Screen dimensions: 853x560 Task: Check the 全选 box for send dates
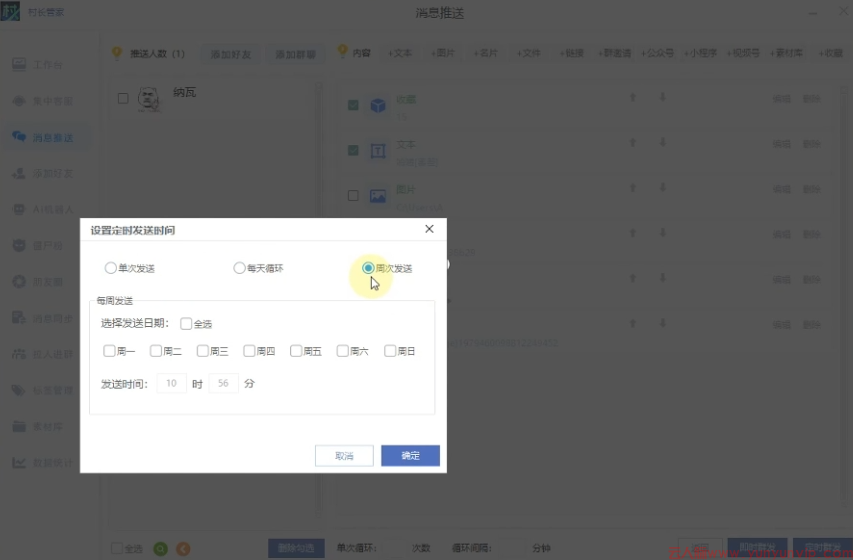coord(187,323)
